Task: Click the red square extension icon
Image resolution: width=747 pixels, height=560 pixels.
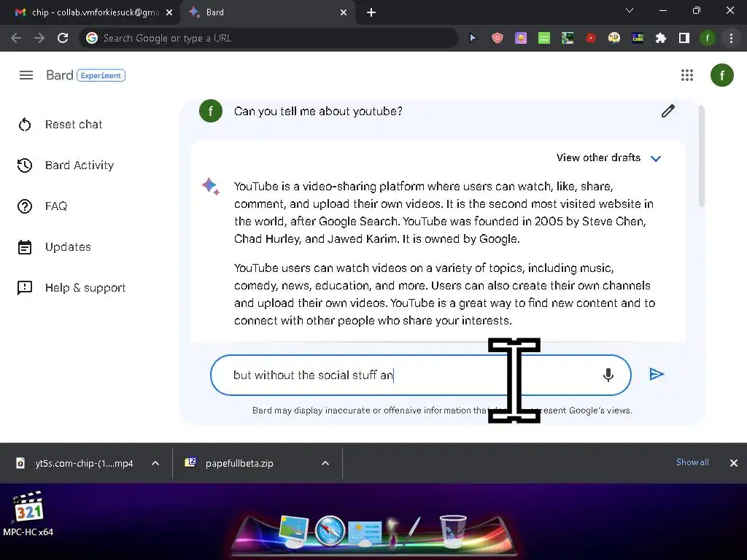Action: pos(591,38)
